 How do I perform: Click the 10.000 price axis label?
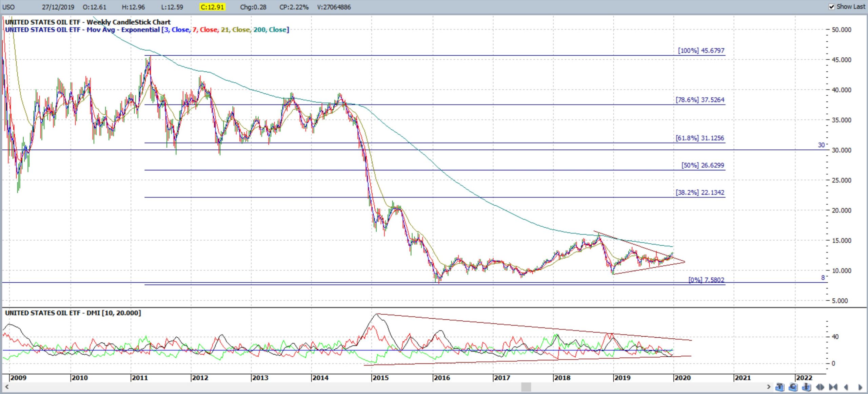point(842,271)
